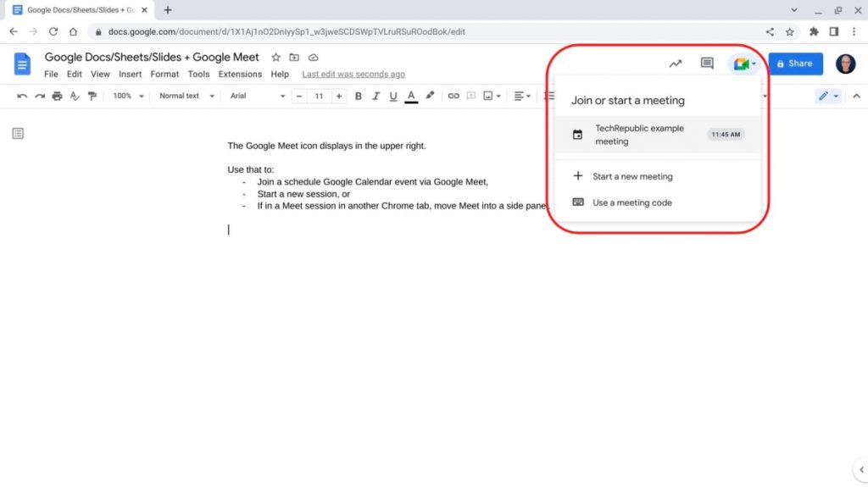868x487 pixels.
Task: Open the Extensions menu
Action: coord(240,75)
